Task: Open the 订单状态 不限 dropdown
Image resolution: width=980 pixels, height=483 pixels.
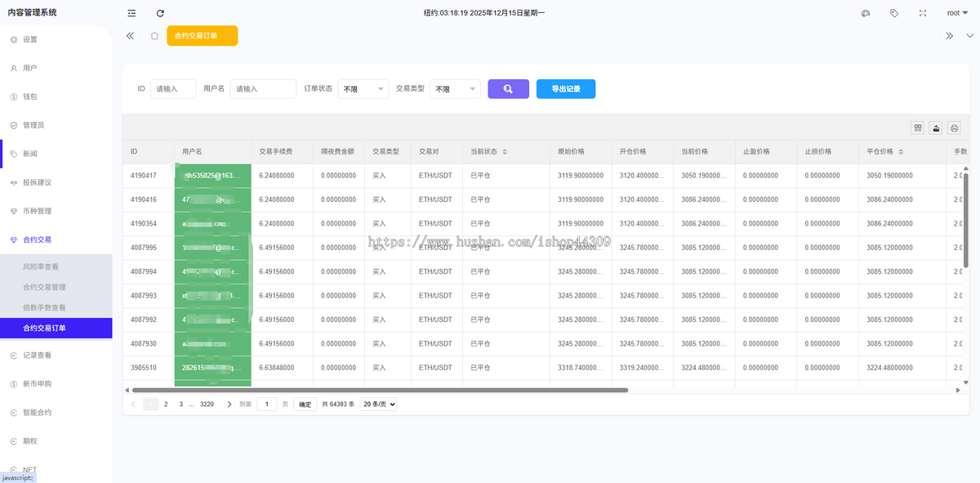Action: click(363, 88)
